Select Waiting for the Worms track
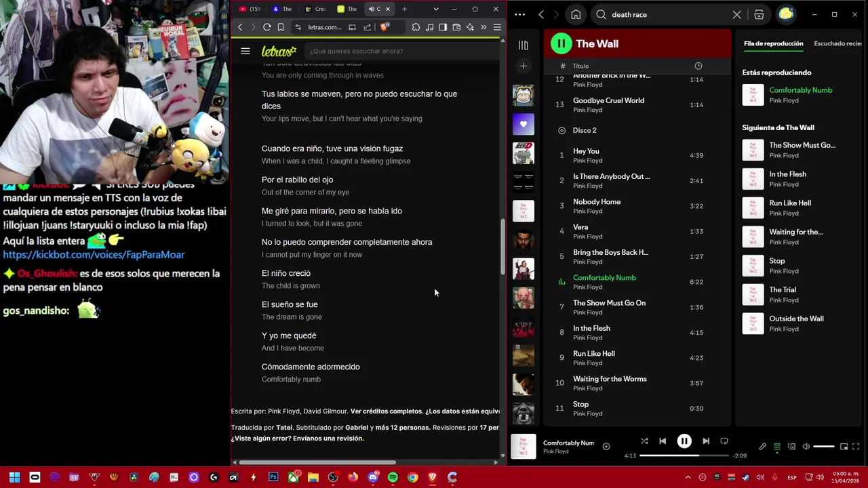 (x=637, y=383)
